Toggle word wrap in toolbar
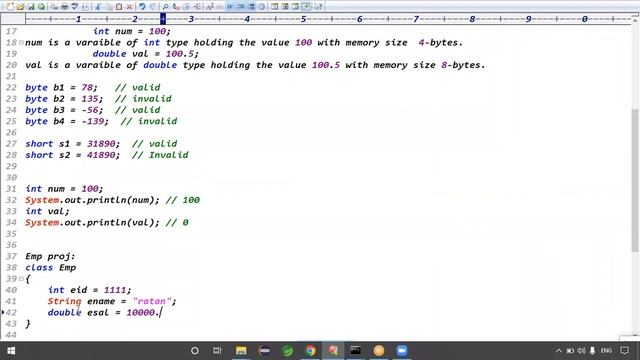 coord(230,7)
